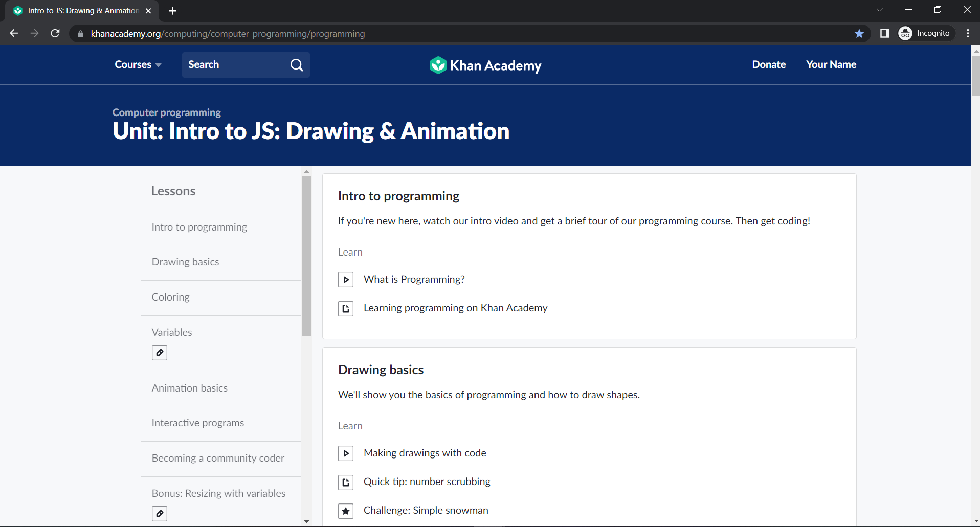The height and width of the screenshot is (527, 980).
Task: Click article icon beside Learning programming on Khan Academy
Action: [346, 308]
